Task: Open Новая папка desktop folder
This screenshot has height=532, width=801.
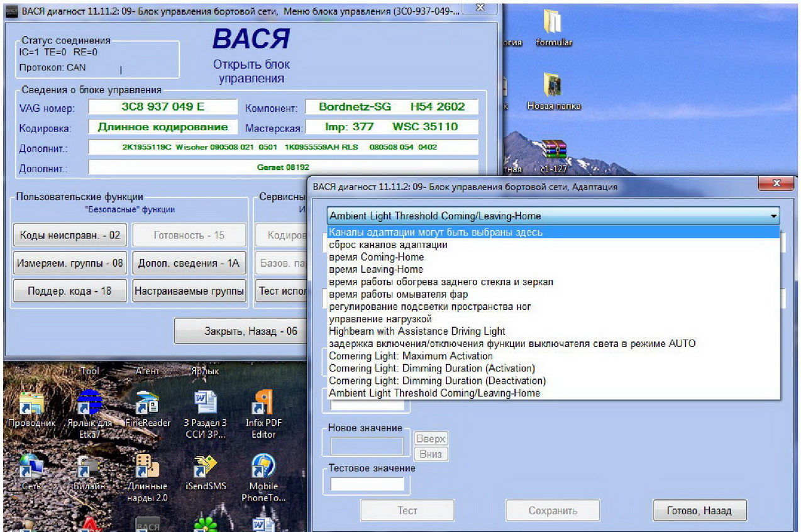Action: click(x=553, y=91)
